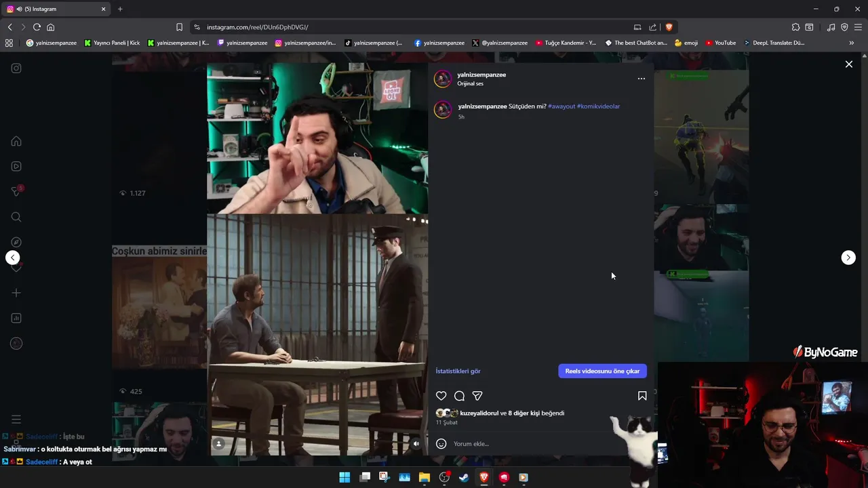Open profile avatar in Instagram sidebar
This screenshot has width=868, height=488.
click(16, 344)
